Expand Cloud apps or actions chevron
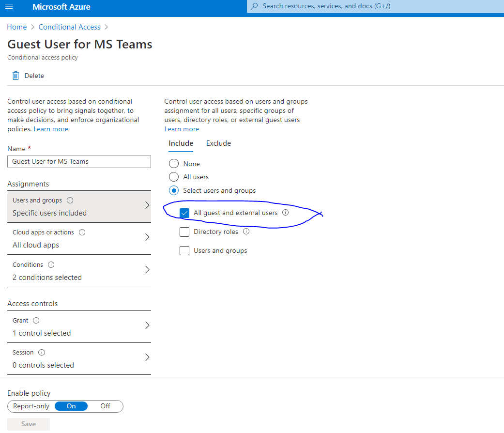This screenshot has height=433, width=504. (x=147, y=237)
